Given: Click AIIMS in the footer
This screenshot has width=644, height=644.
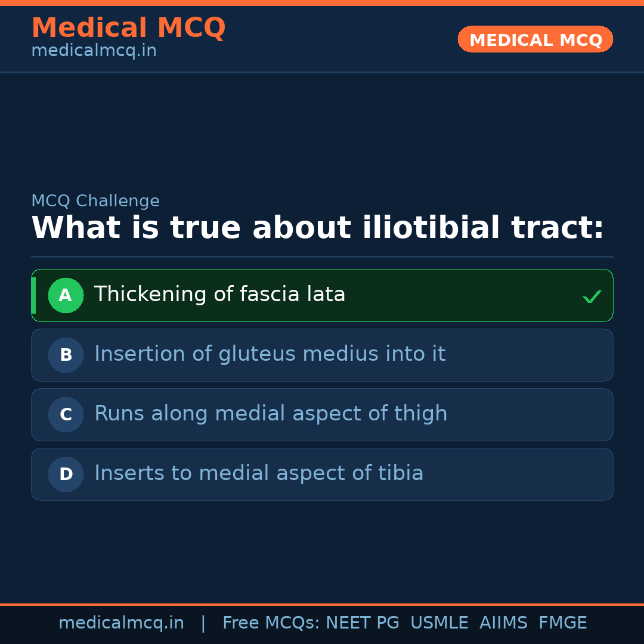Looking at the screenshot, I should tap(503, 623).
